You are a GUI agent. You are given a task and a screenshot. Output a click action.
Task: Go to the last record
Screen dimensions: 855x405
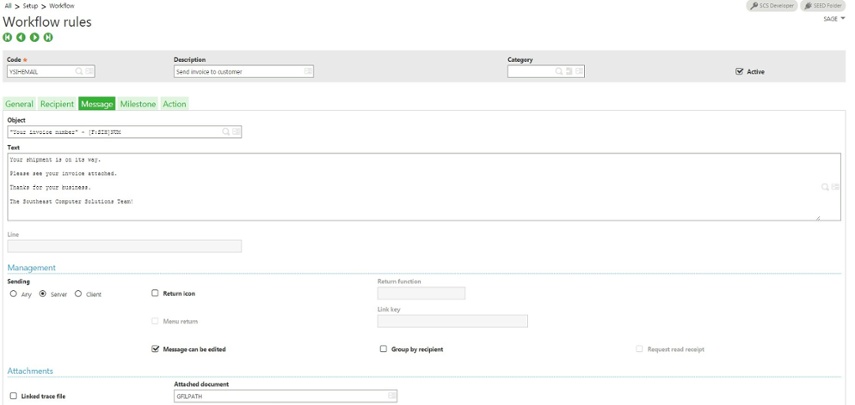click(47, 38)
